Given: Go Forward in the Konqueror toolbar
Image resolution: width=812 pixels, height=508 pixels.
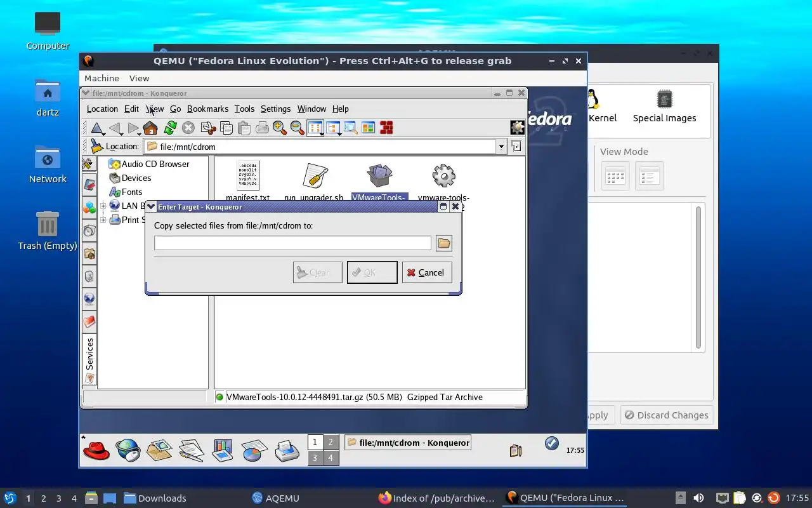Looking at the screenshot, I should (x=133, y=128).
